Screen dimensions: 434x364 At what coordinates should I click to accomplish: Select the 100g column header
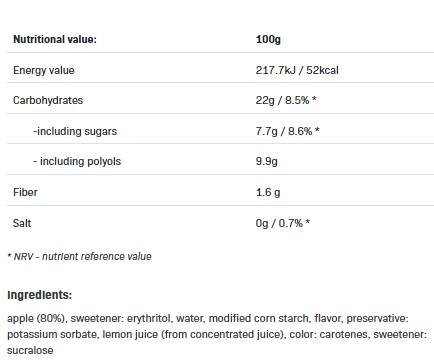[268, 40]
